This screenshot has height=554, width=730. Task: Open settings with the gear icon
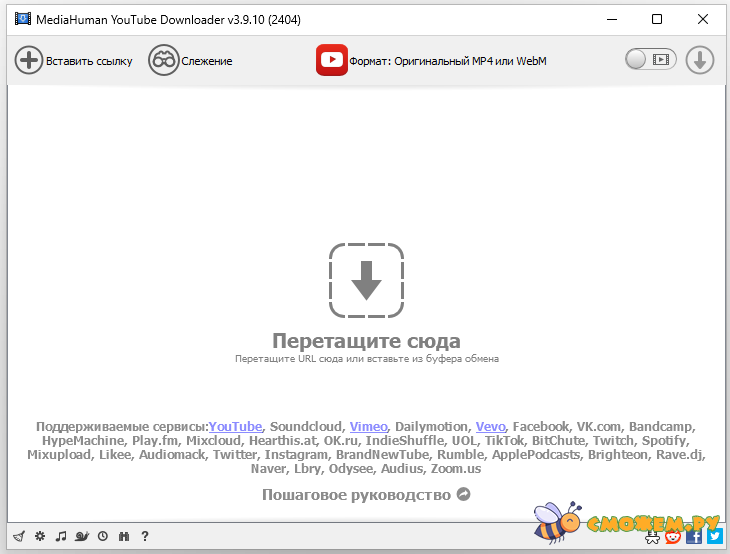[40, 536]
